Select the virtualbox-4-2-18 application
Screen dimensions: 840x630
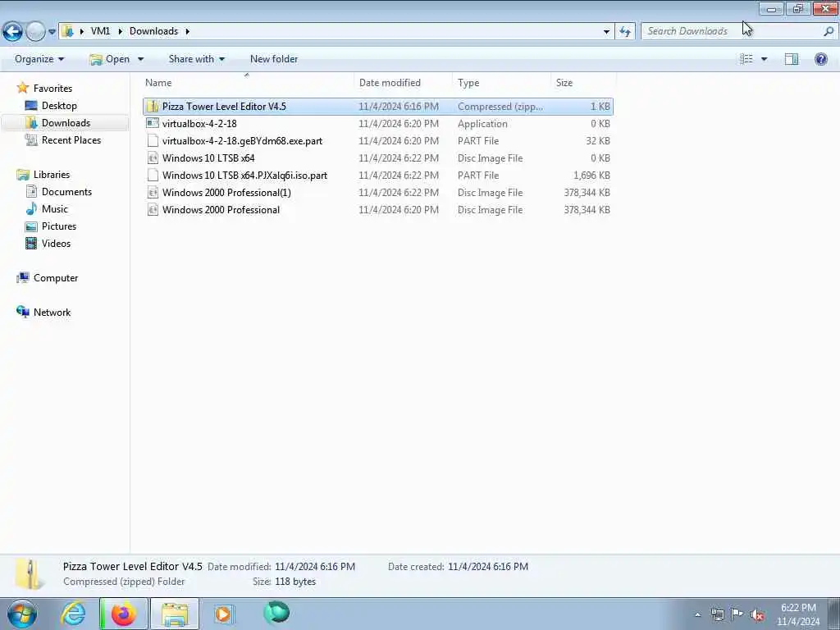(378, 124)
